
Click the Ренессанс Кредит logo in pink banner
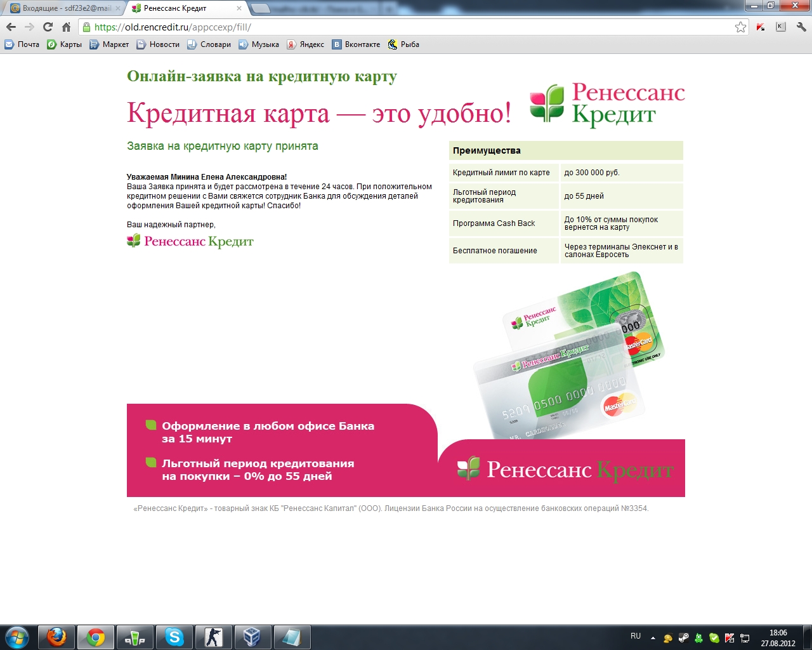tap(565, 469)
